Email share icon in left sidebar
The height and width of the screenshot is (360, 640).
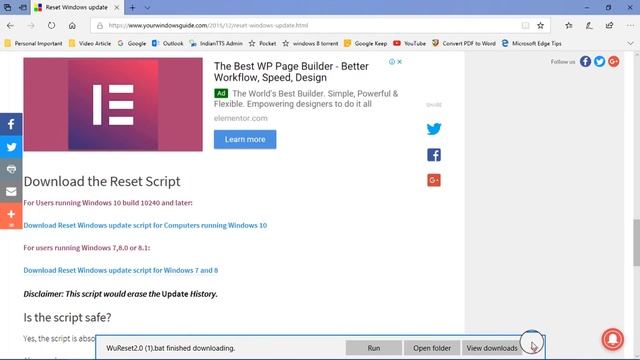pos(11,191)
